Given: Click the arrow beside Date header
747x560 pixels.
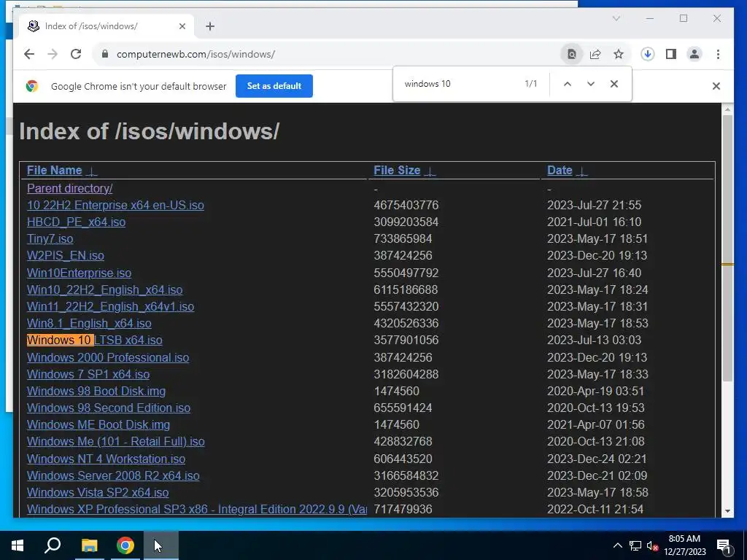Looking at the screenshot, I should 581,171.
